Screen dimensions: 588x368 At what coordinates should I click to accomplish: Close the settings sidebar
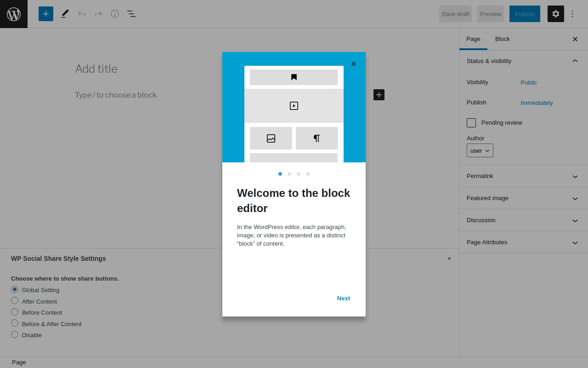pos(575,39)
